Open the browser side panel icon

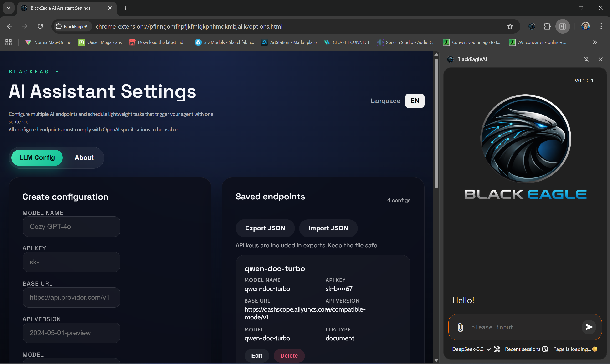pyautogui.click(x=562, y=26)
